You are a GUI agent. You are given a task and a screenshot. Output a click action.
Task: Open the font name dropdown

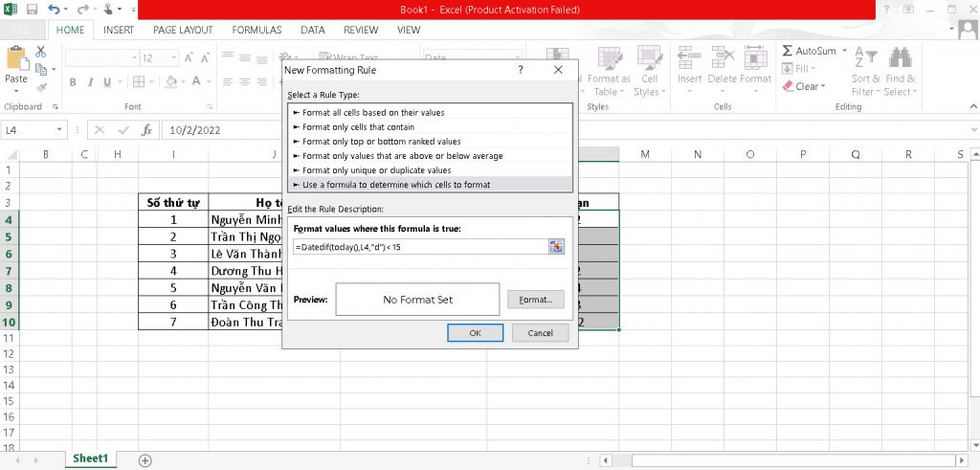(134, 58)
